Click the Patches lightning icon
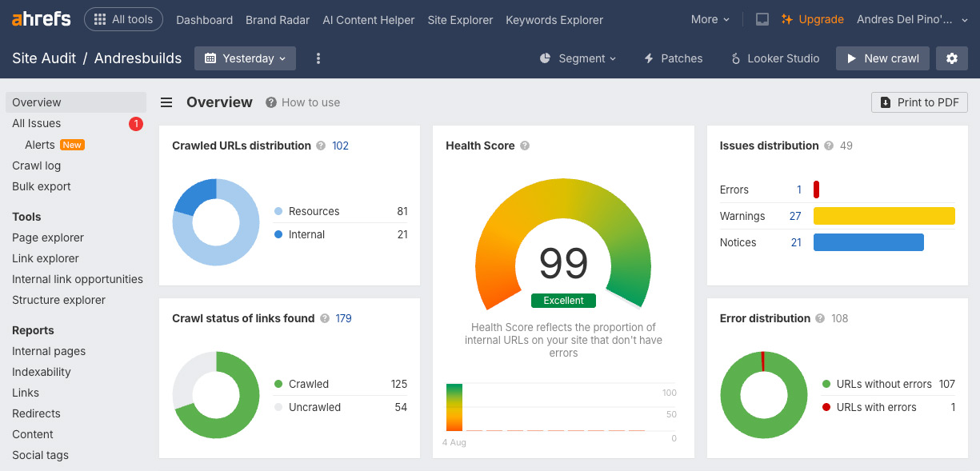 click(650, 58)
